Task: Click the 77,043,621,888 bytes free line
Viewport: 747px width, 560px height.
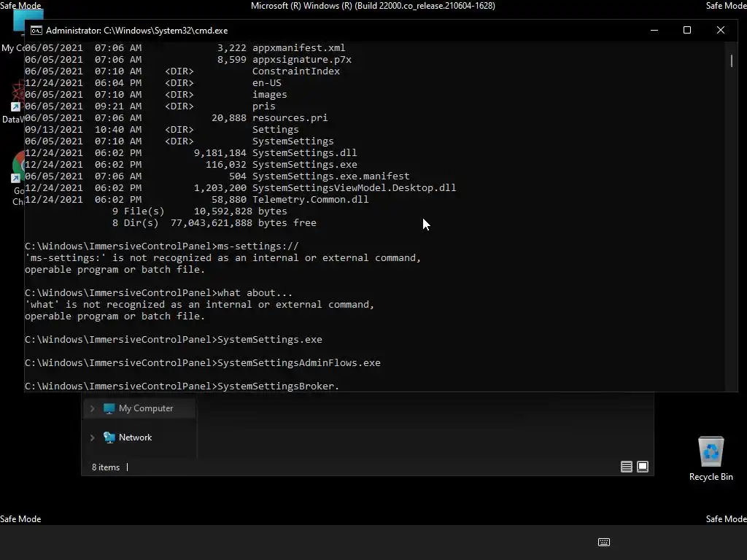Action: 214,223
